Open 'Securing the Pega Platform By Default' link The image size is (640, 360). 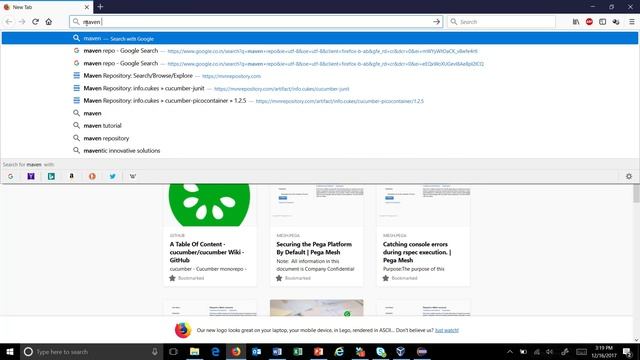coord(314,248)
